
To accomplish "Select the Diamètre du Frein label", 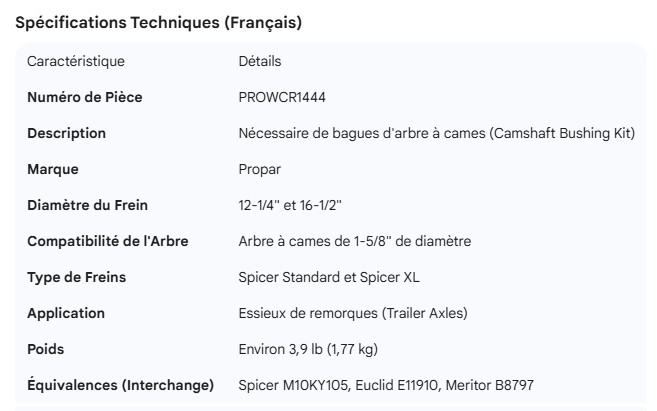I will point(87,206).
